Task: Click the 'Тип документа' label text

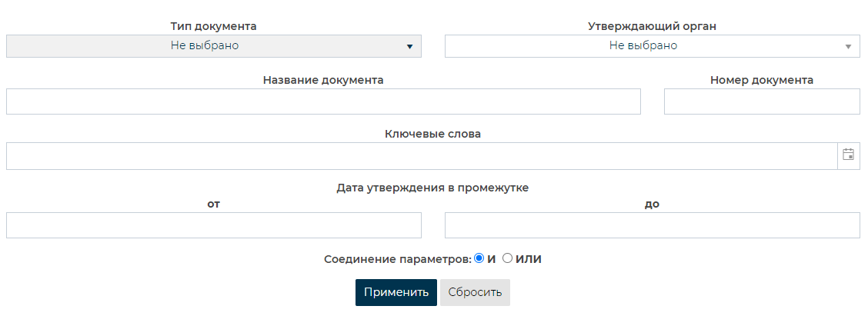Action: (214, 26)
